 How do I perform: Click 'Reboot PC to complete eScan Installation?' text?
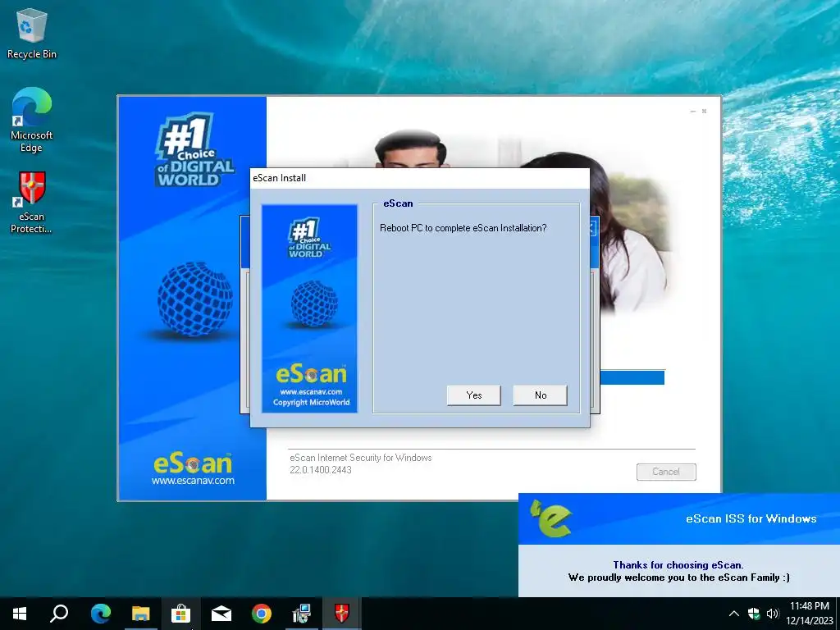(463, 228)
